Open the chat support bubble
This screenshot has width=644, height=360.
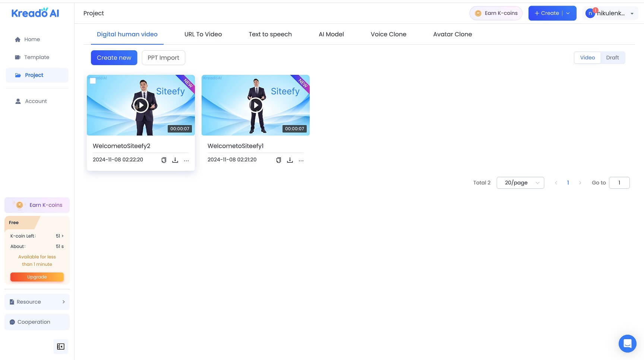pyautogui.click(x=627, y=343)
